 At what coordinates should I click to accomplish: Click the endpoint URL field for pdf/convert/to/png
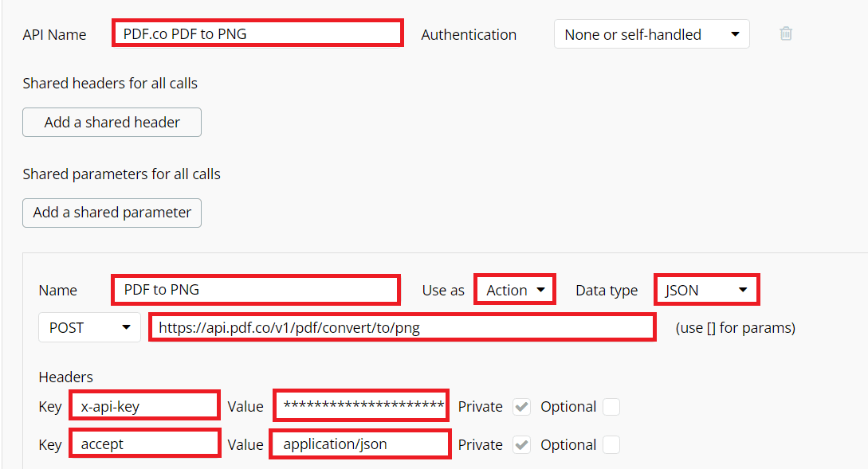tap(402, 327)
